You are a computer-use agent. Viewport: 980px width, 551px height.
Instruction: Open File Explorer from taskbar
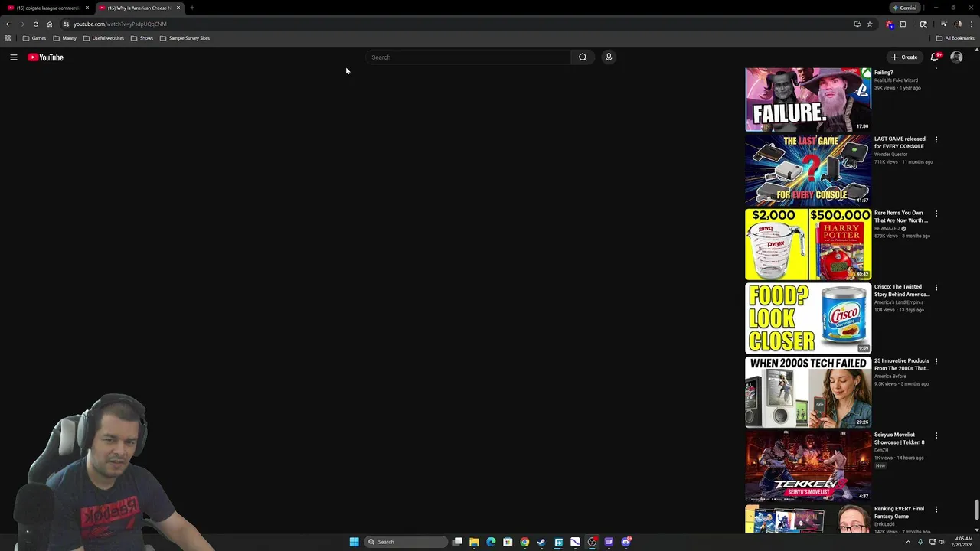click(474, 542)
